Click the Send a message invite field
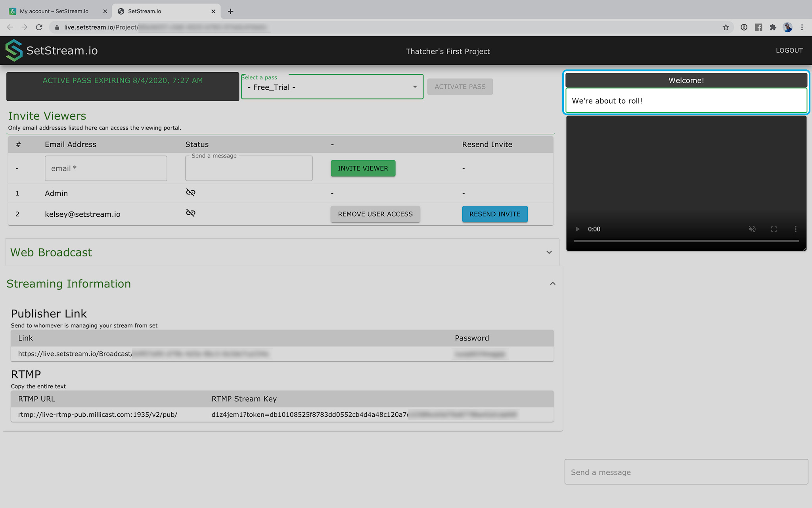The height and width of the screenshot is (508, 812). 249,168
